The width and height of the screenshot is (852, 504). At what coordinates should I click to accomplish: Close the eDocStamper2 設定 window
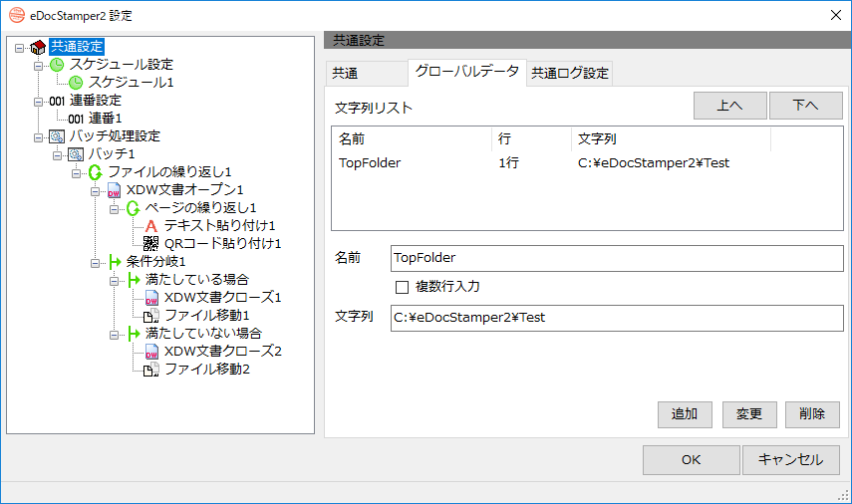[836, 15]
